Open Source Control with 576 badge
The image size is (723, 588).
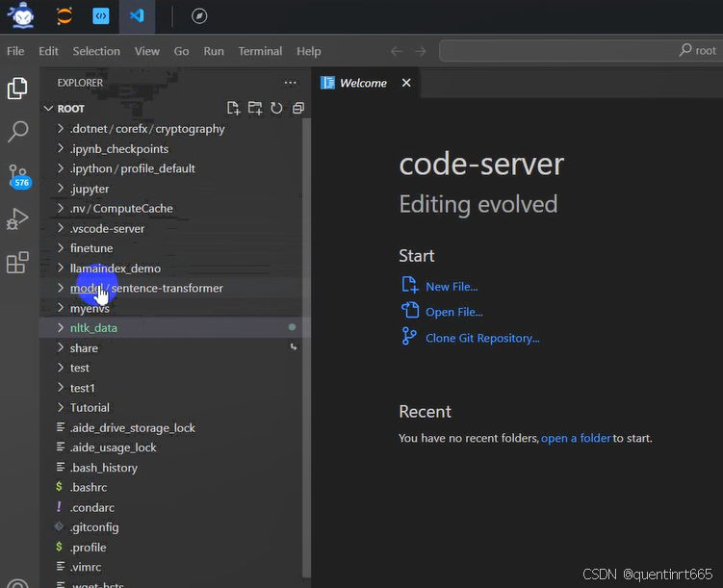18,177
